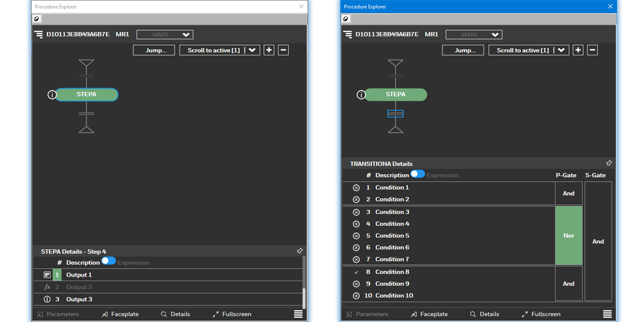Click the And P-Gate cell for Conditions 8-10
Viewport: 644px width, 322px height.
tap(568, 284)
